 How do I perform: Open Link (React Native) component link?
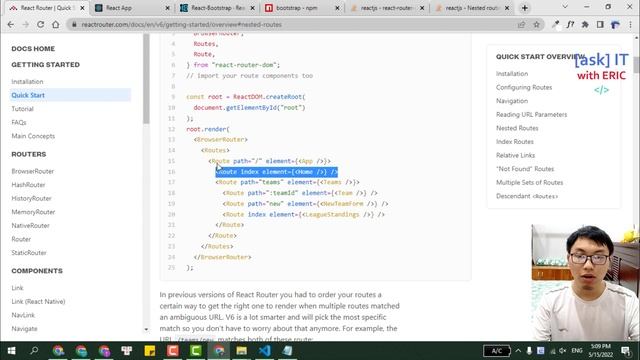(38, 302)
